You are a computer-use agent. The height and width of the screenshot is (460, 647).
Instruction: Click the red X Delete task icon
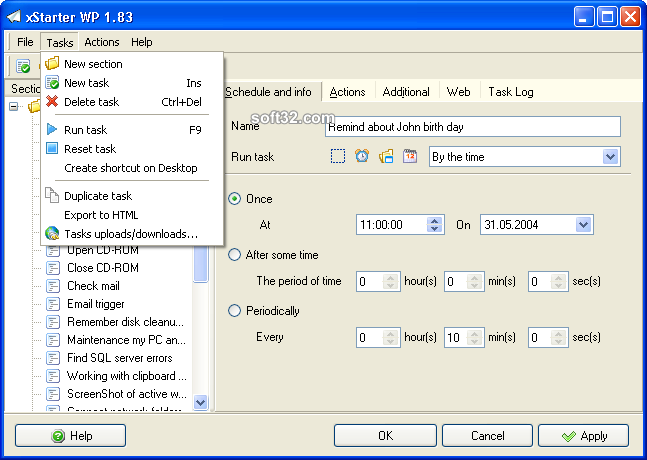[x=52, y=101]
